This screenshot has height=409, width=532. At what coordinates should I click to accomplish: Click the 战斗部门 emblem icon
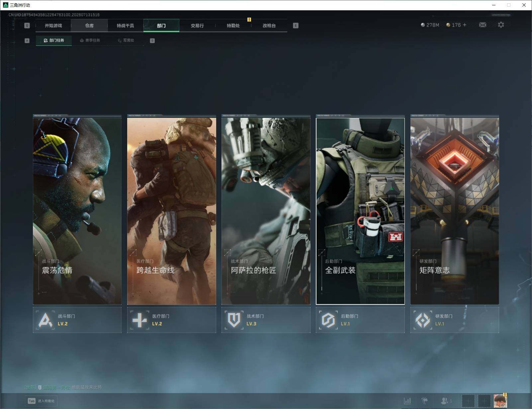(45, 320)
